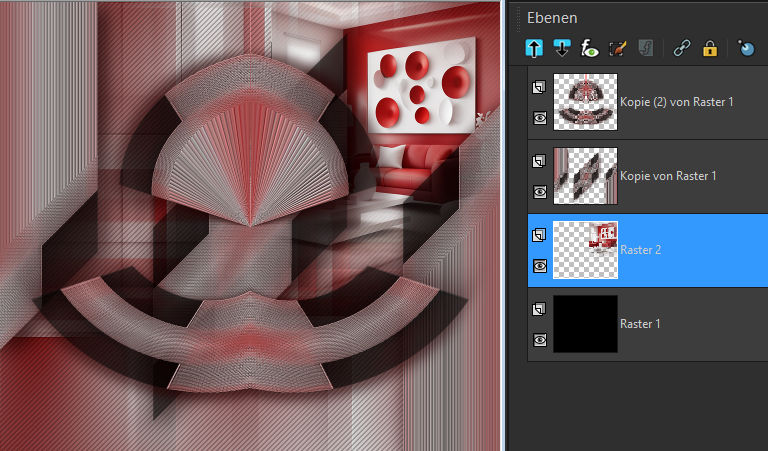Click the layer link chain icon
Viewport: 768px width, 451px height.
click(x=682, y=48)
